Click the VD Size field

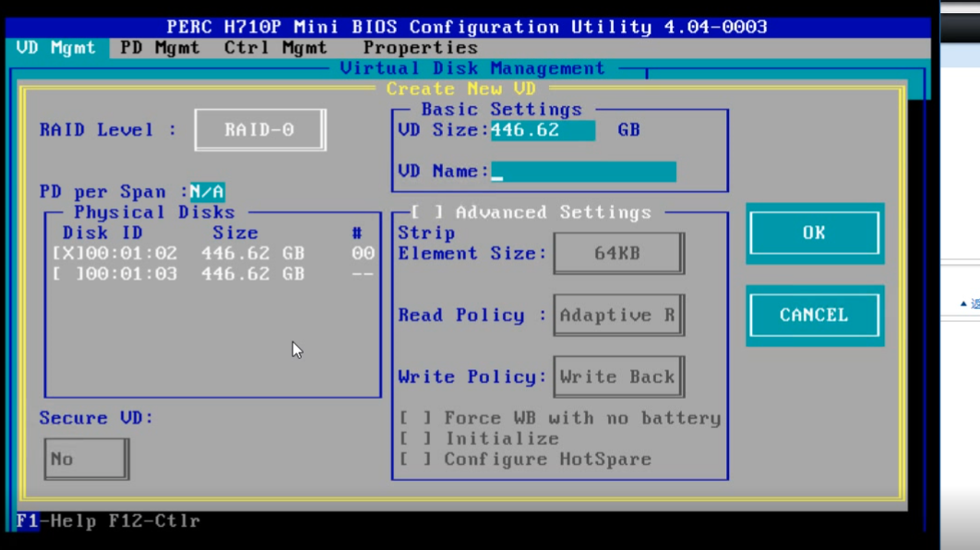pos(542,130)
